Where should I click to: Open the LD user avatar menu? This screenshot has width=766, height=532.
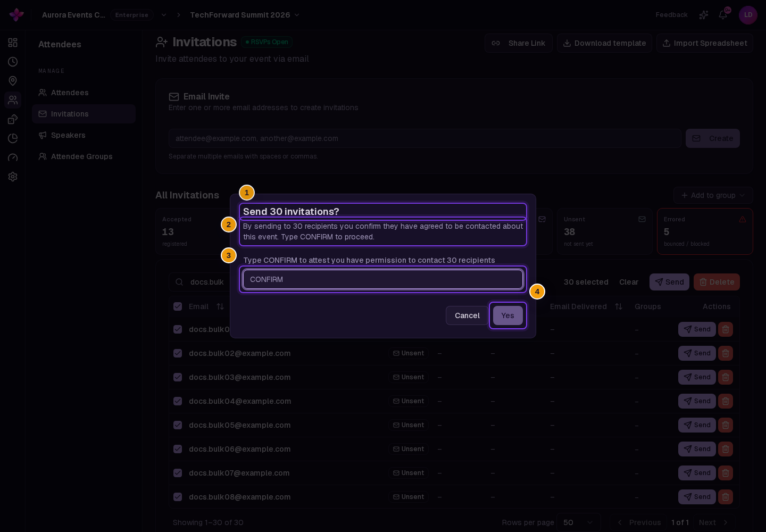point(748,15)
